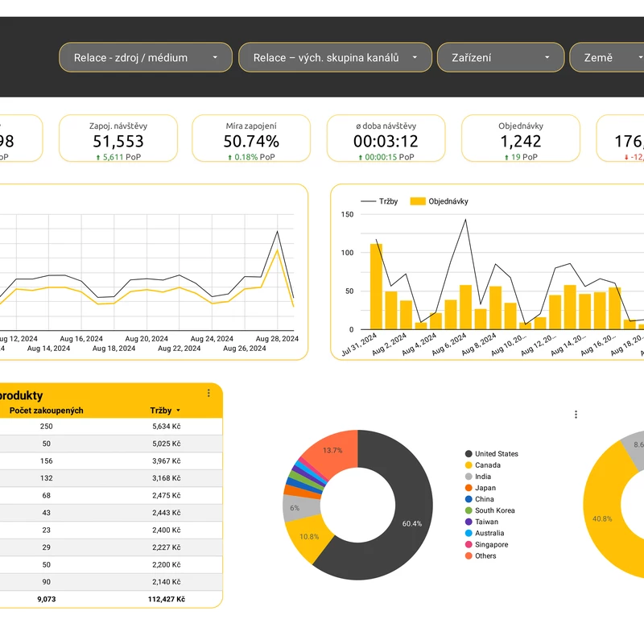Click the 40.8% slice of the right donut
The image size is (644, 644).
click(602, 518)
